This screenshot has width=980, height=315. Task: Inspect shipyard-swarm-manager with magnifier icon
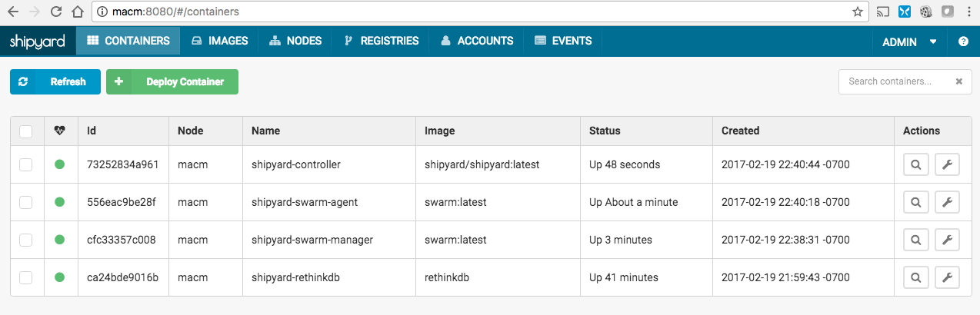915,240
